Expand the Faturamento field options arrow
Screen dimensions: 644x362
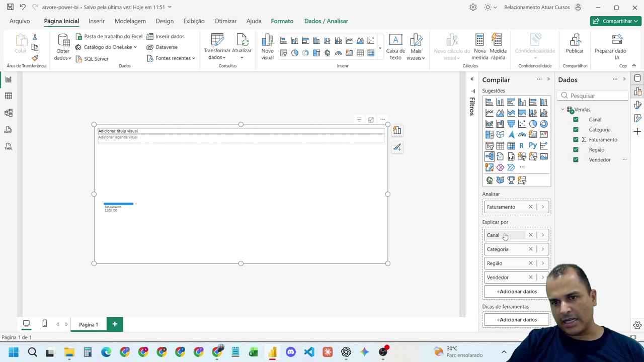[x=543, y=207]
